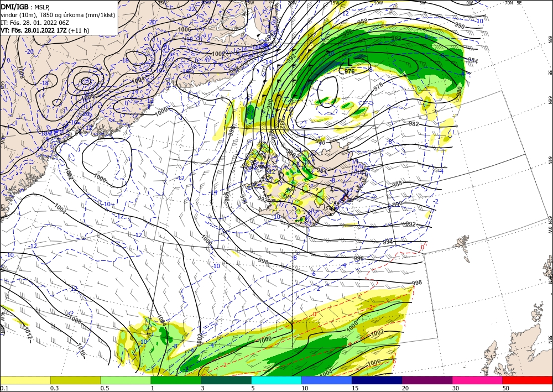Click the olive 0.3 precipitation swatch

75,380
